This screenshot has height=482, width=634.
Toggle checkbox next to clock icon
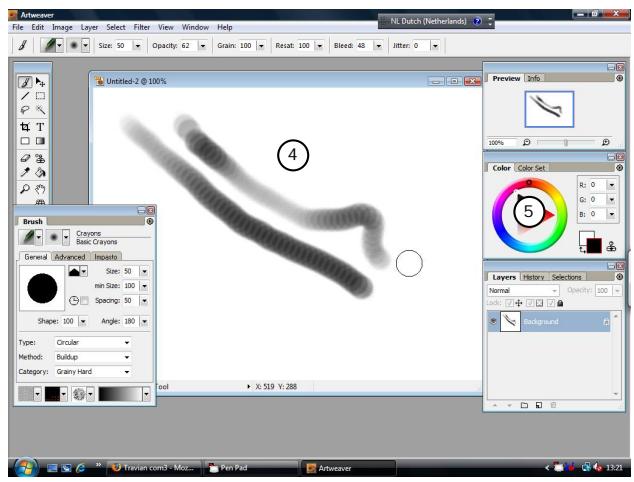pos(84,300)
